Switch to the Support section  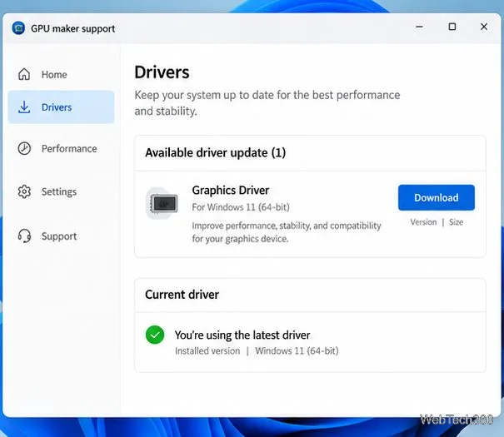61,236
